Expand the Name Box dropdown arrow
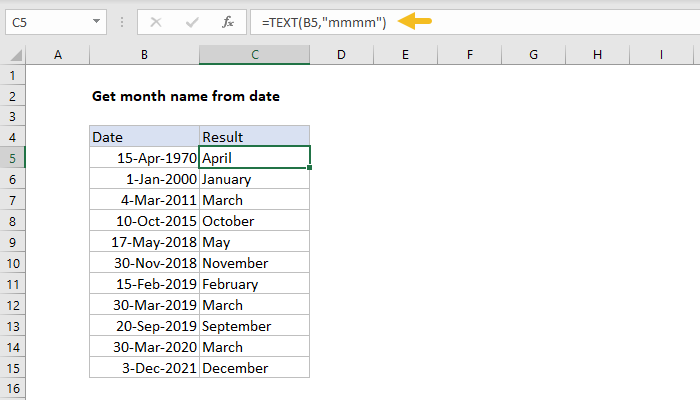 pyautogui.click(x=95, y=21)
